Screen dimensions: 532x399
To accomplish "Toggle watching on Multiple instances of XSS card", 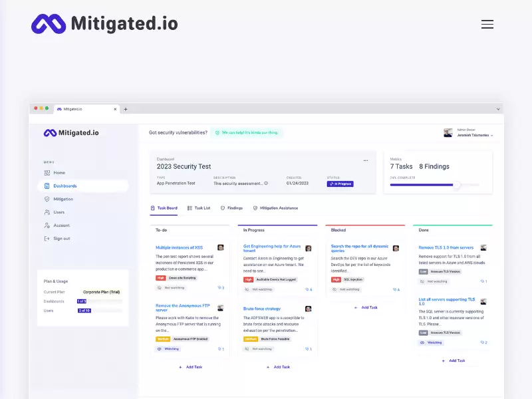I will click(x=171, y=288).
